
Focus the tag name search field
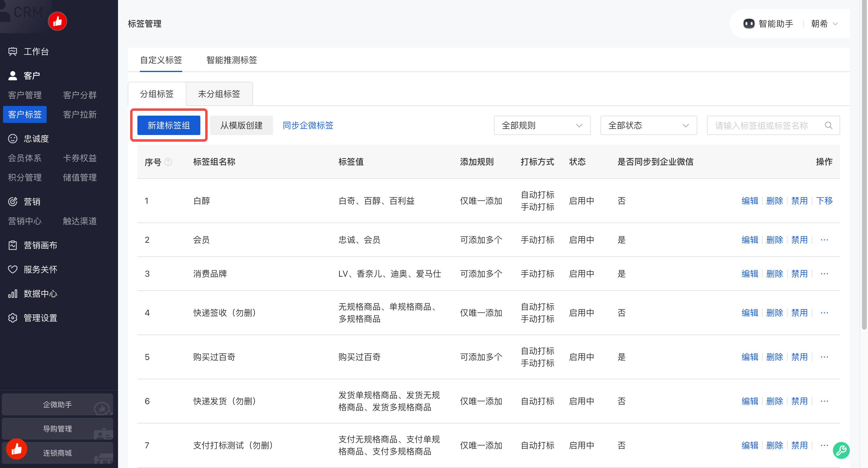[773, 125]
